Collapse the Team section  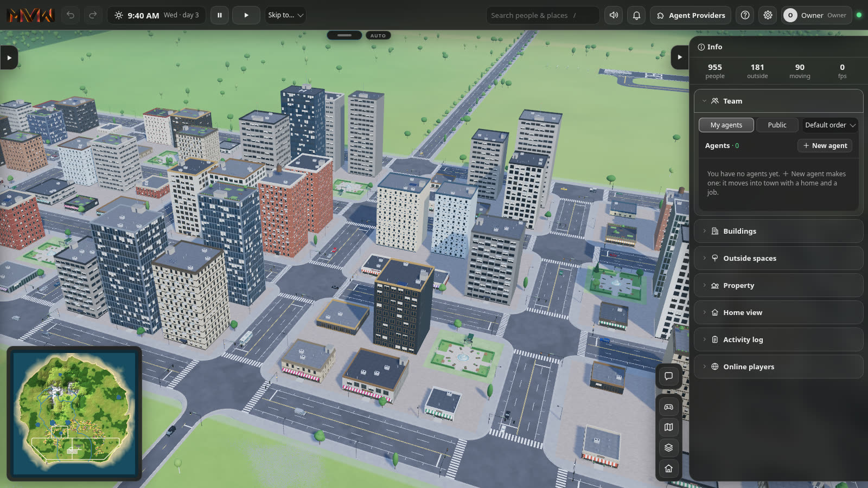pyautogui.click(x=778, y=101)
